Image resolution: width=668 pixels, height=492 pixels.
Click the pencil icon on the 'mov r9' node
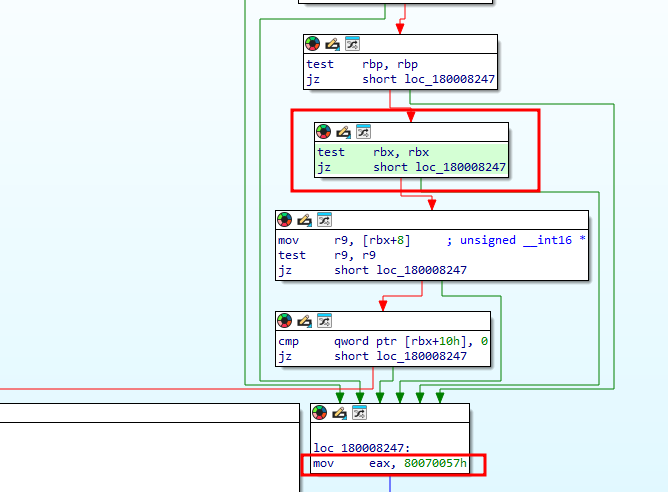click(305, 220)
